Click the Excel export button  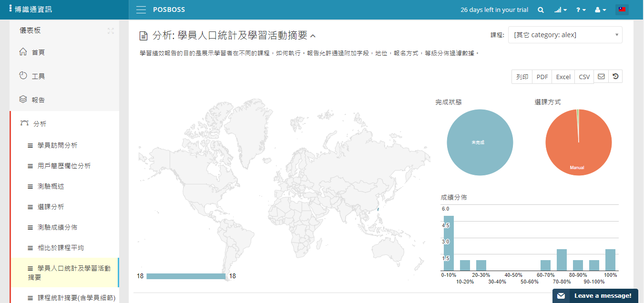[x=563, y=77]
